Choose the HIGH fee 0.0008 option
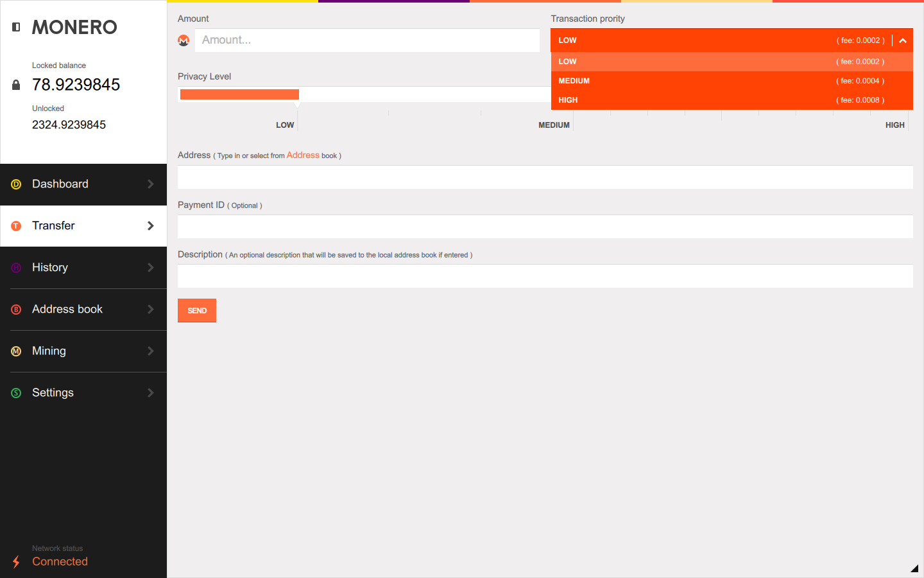This screenshot has width=924, height=578. tap(732, 100)
